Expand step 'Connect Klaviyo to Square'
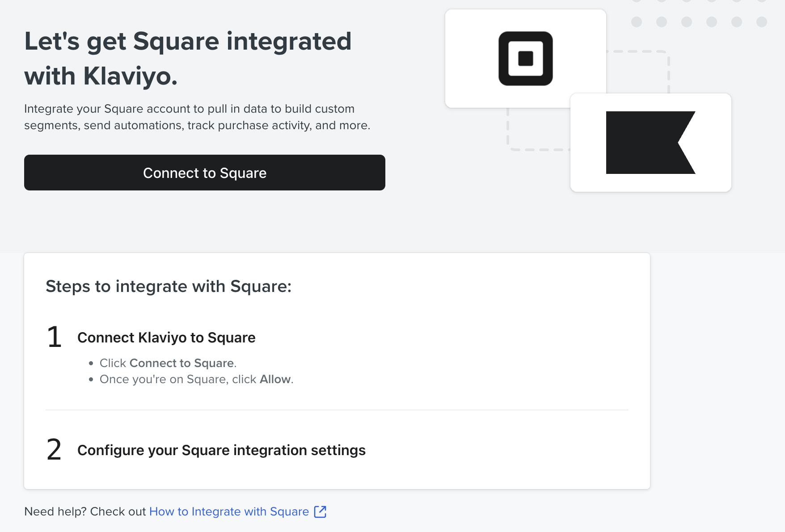Image resolution: width=785 pixels, height=532 pixels. tap(166, 338)
